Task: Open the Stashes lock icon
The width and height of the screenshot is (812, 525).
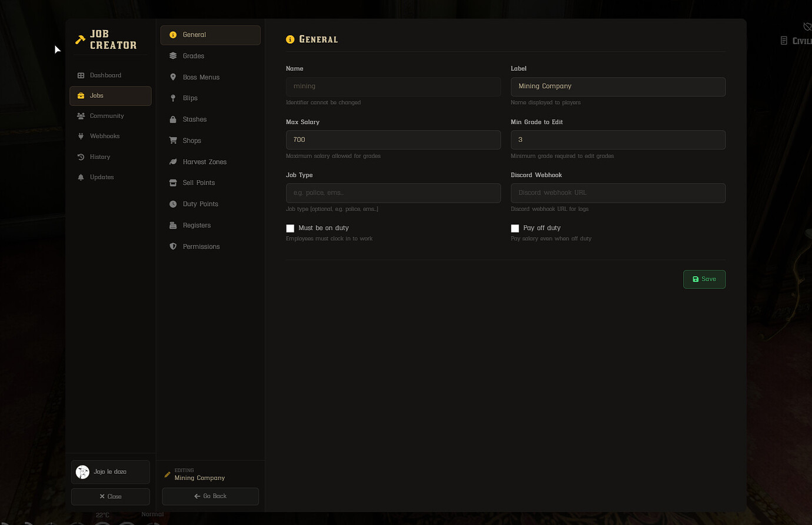Action: [173, 119]
